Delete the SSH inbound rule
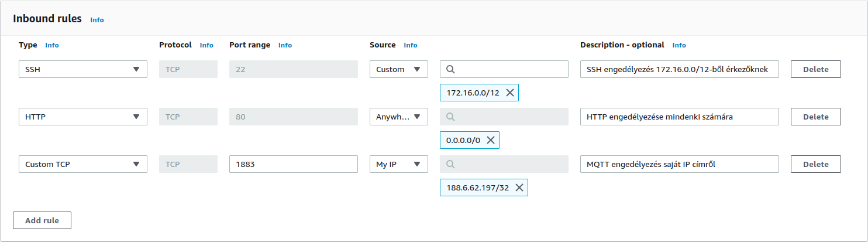The width and height of the screenshot is (868, 242). coord(815,69)
